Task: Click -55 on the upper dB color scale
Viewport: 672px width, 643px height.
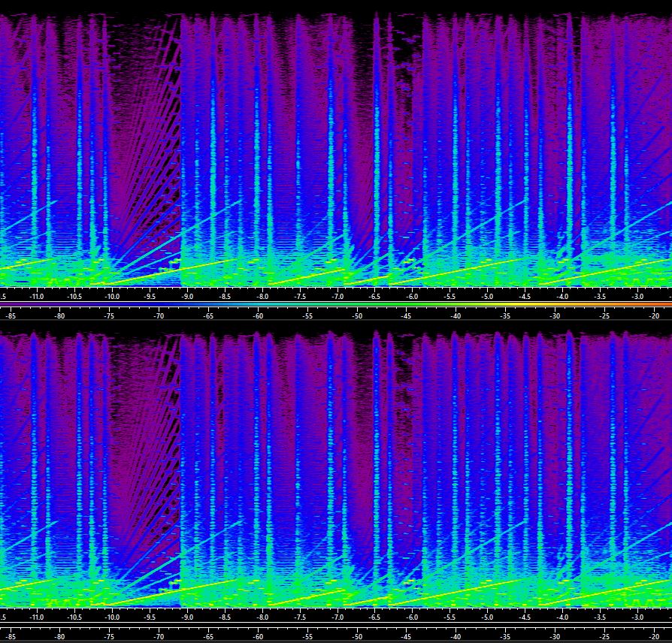Action: click(x=307, y=315)
